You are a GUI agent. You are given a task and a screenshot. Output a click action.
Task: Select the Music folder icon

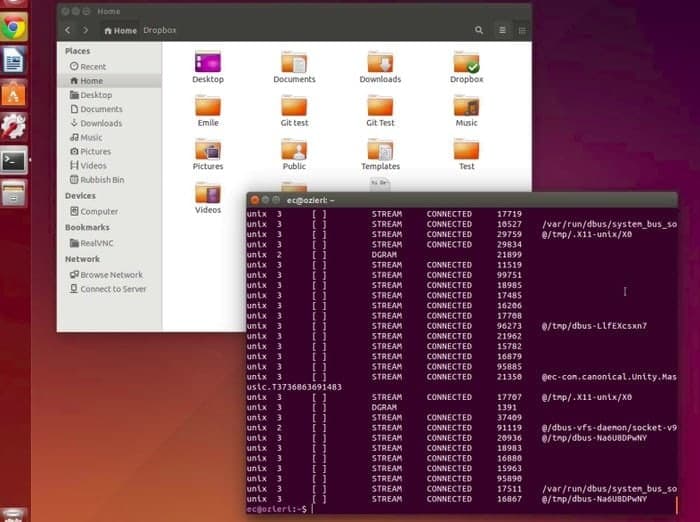(467, 111)
